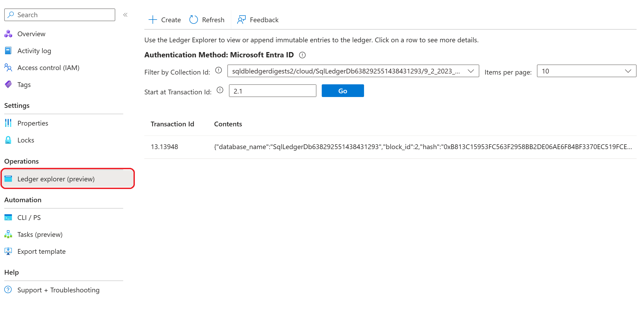Open Support + Troubleshooting help icon
The width and height of the screenshot is (644, 318).
click(x=8, y=290)
